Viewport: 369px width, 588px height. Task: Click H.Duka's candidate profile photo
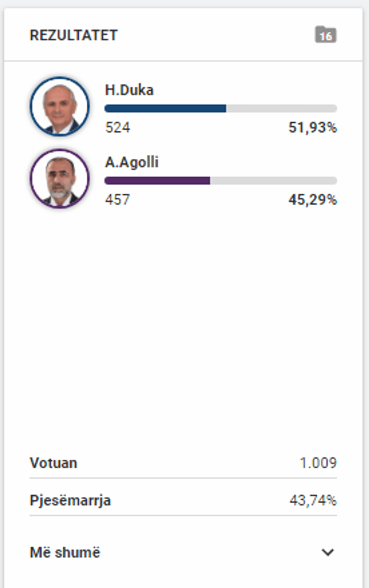59,106
